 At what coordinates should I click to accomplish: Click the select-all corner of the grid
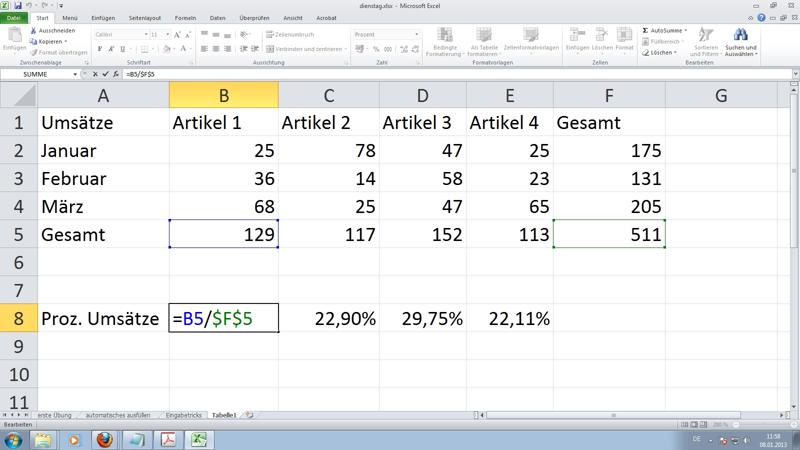click(18, 95)
